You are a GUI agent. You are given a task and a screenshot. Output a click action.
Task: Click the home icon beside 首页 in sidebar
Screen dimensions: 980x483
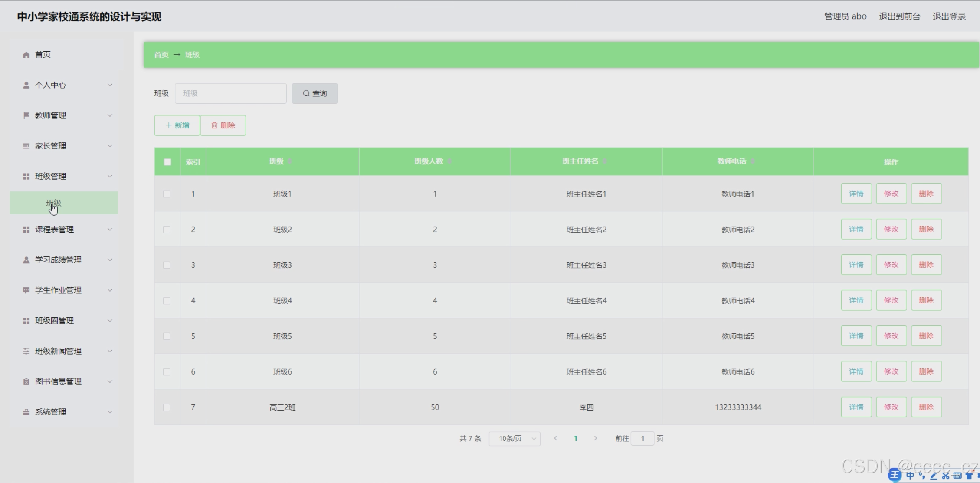click(26, 55)
